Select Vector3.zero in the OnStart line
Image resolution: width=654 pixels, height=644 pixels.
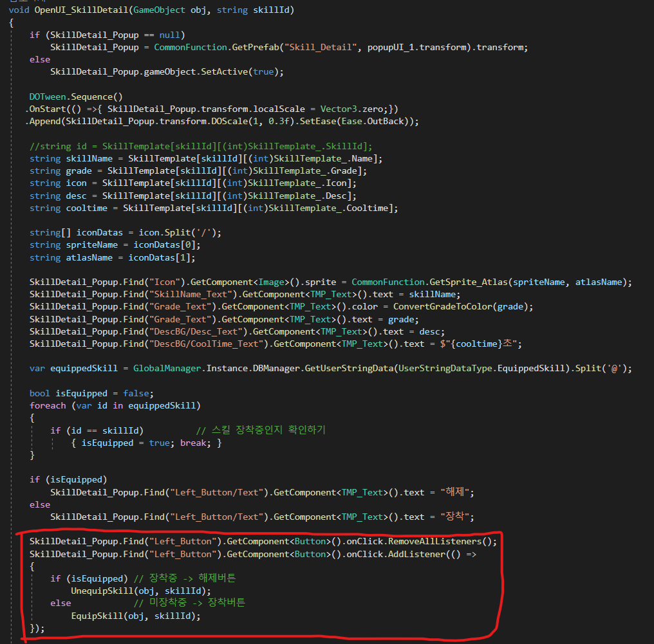(351, 109)
